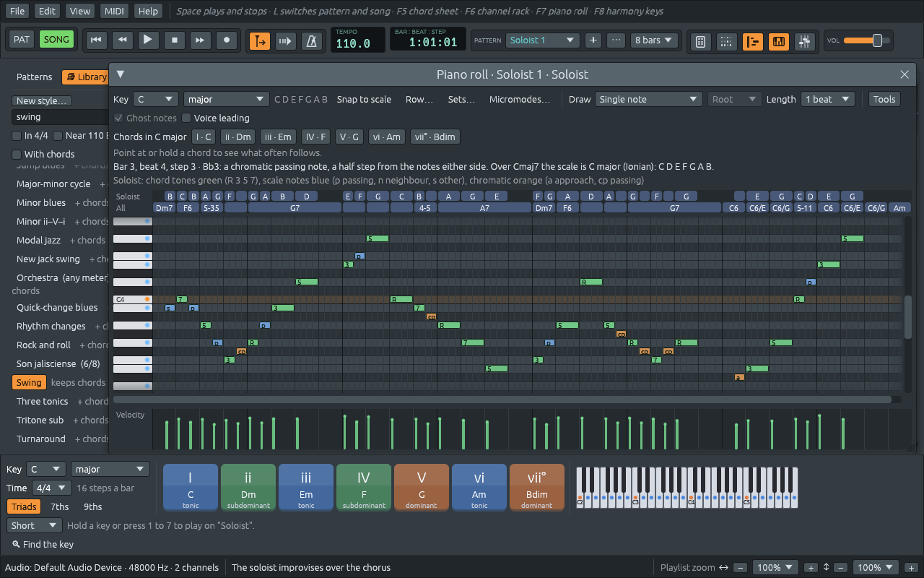The width and height of the screenshot is (924, 578).
Task: Open the Length 1 beat dropdown
Action: click(x=827, y=99)
